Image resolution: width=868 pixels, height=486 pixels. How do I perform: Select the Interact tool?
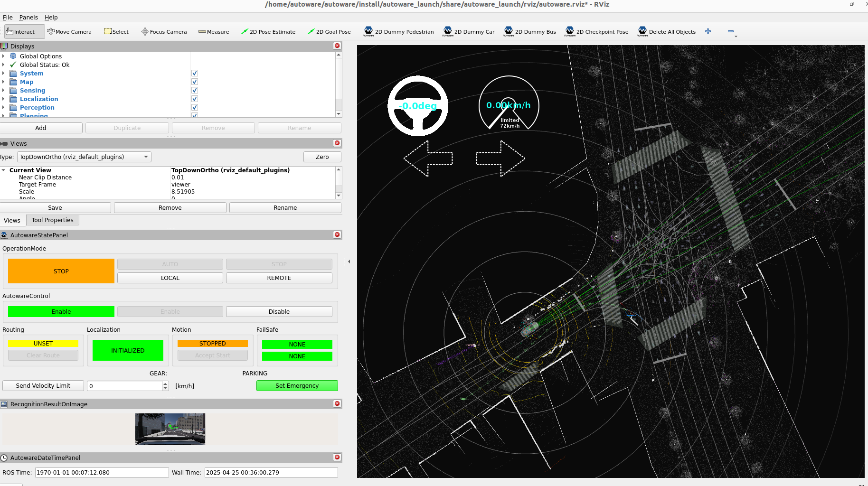tap(25, 32)
